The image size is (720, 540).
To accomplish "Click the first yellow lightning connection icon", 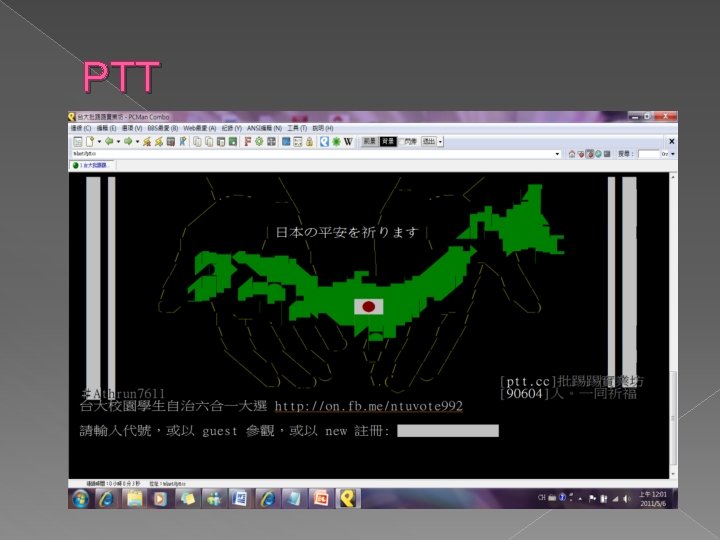I will (x=147, y=141).
